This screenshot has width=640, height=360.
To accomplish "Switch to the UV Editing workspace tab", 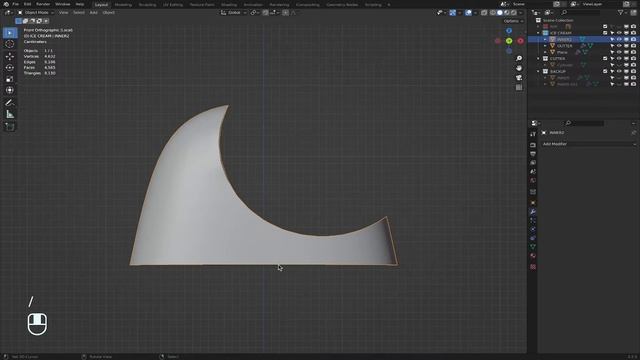I will 173,5.
